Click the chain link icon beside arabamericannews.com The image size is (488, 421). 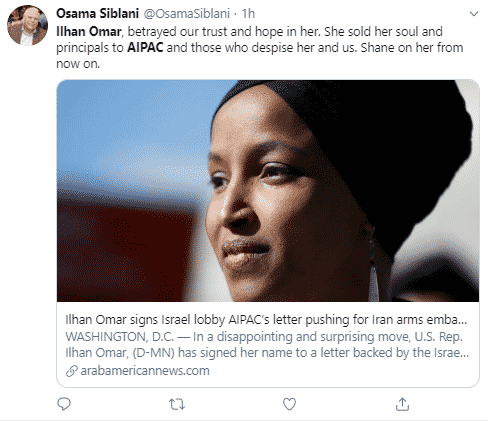tap(72, 371)
